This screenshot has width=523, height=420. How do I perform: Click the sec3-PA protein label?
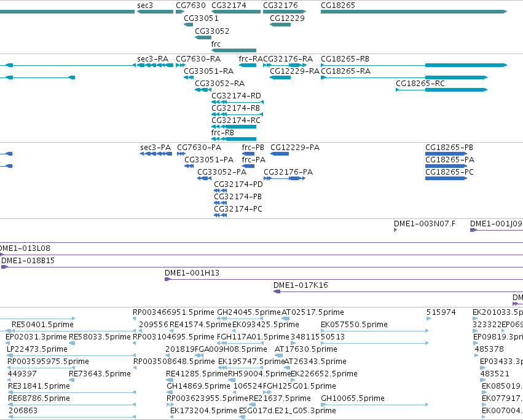[x=155, y=148]
